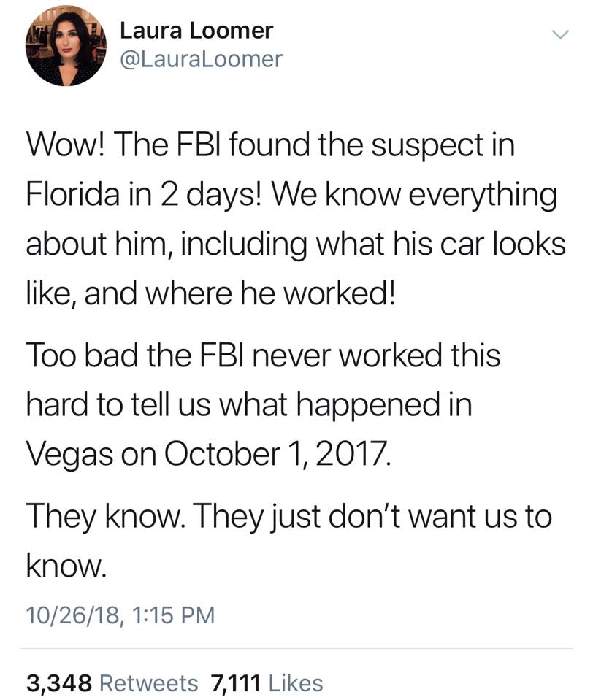Image resolution: width=593 pixels, height=700 pixels.
Task: Open the @LauraLoomer handle link
Action: click(x=201, y=59)
